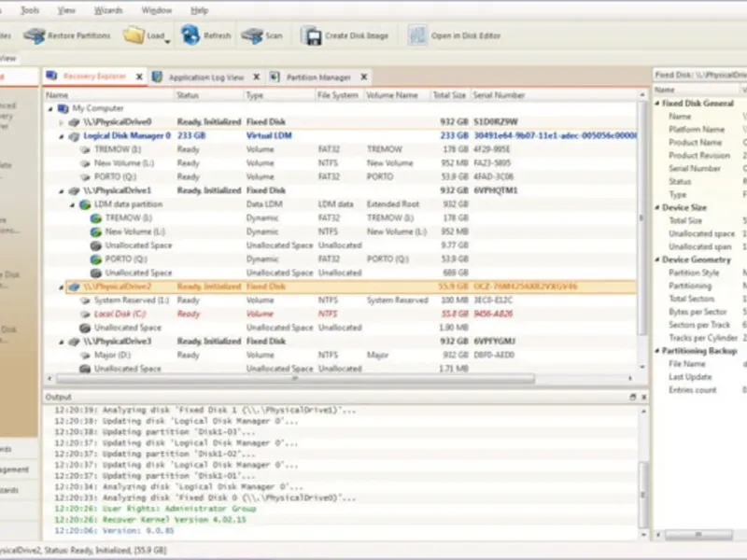
Task: Click the Scan toolbar icon
Action: coord(251,36)
